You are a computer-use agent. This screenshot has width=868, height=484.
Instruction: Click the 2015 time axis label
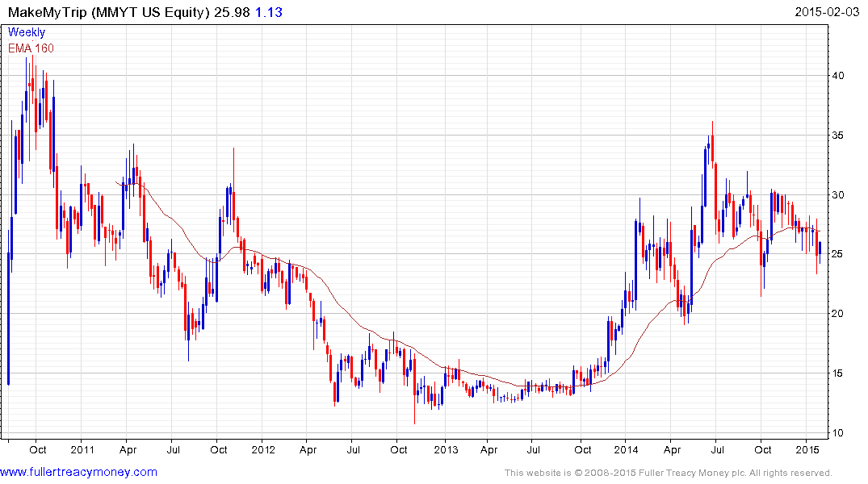coord(807,449)
